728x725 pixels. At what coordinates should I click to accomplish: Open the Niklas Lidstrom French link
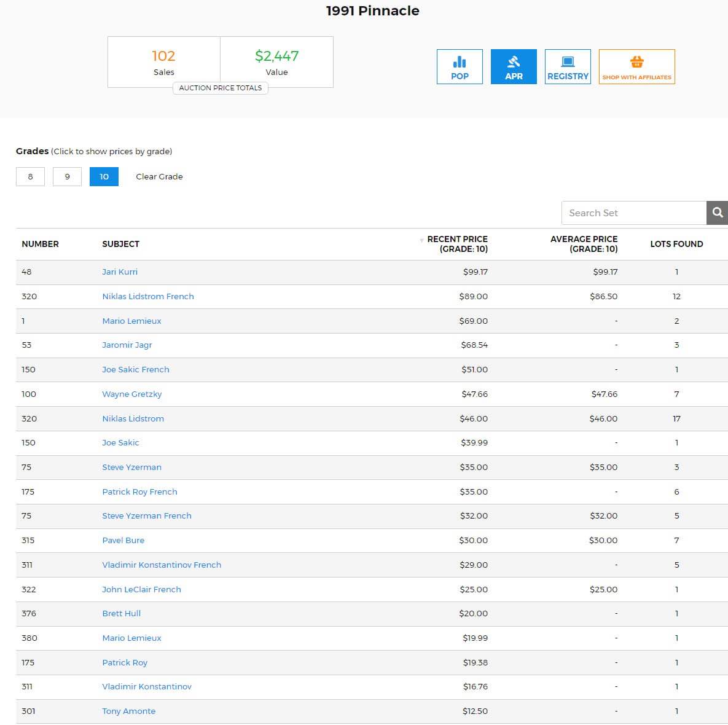coord(148,296)
